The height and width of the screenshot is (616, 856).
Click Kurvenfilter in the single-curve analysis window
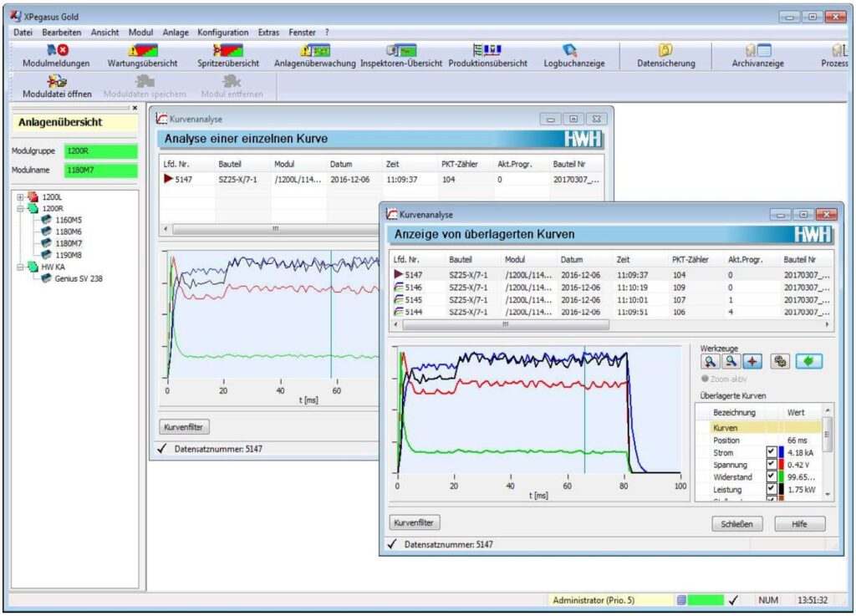tap(184, 427)
